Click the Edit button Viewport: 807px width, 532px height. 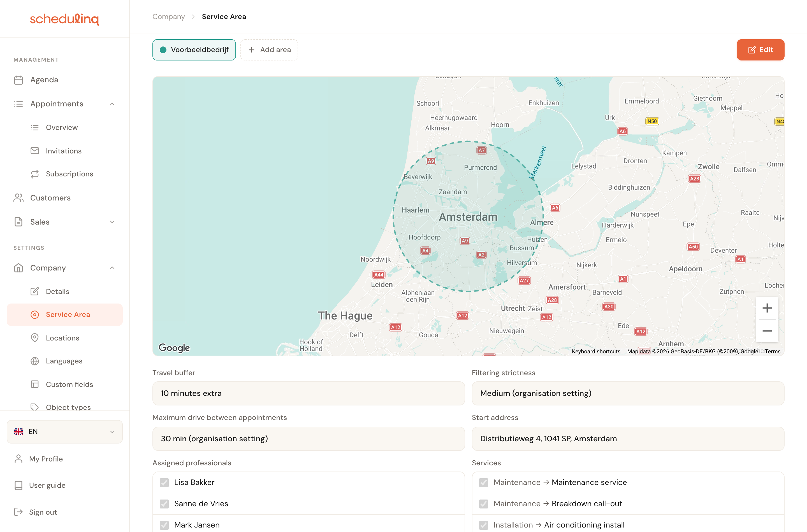pyautogui.click(x=760, y=50)
